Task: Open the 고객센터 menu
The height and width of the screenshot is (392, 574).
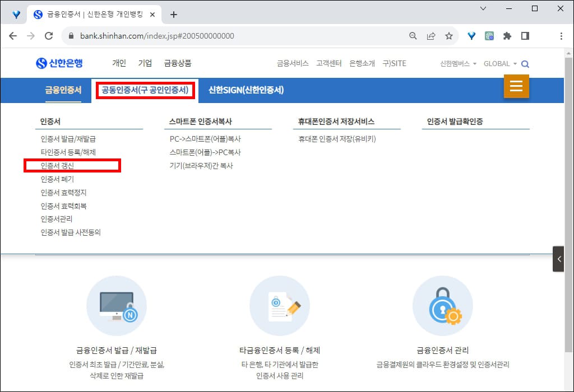Action: (329, 63)
